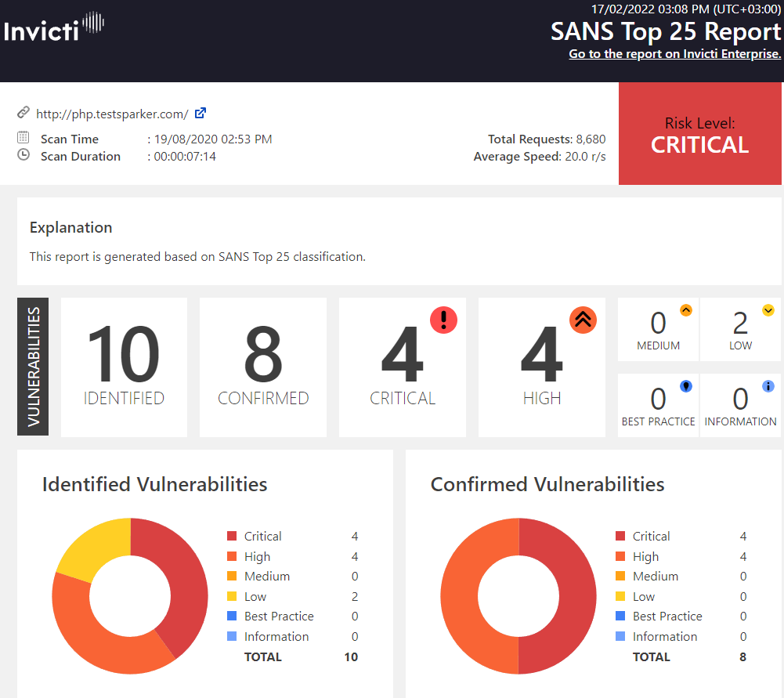
Task: Click the clock icon next to Scan Duration
Action: (x=23, y=154)
